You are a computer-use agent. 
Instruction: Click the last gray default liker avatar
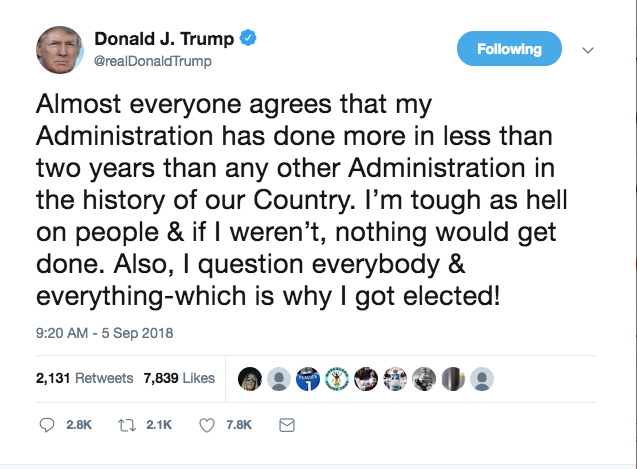pos(482,378)
